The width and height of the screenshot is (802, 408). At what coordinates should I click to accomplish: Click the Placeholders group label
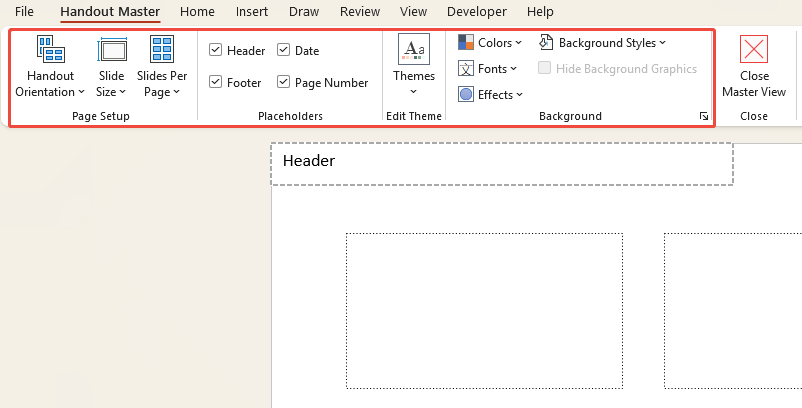point(290,116)
